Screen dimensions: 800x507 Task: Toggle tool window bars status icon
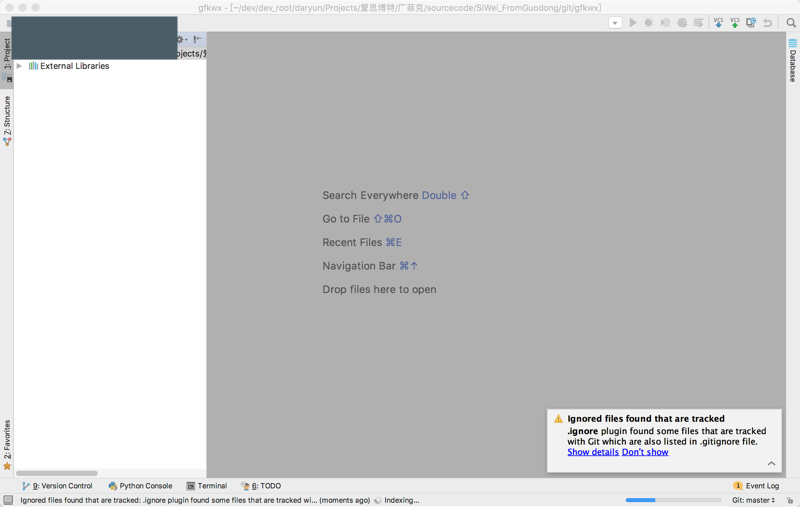[8, 500]
